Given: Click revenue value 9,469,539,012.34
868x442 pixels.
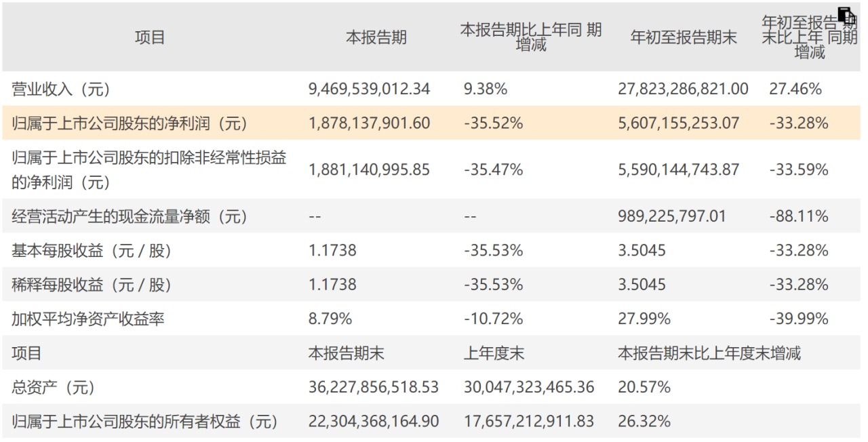Looking at the screenshot, I should (x=369, y=89).
